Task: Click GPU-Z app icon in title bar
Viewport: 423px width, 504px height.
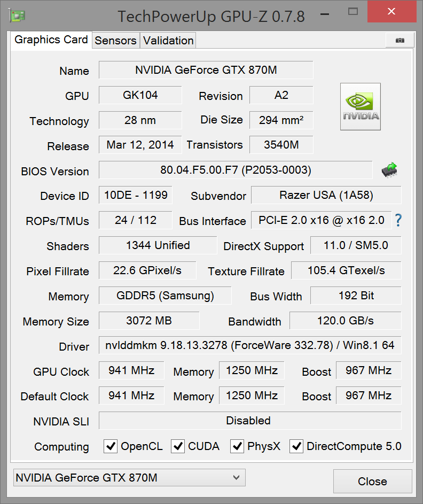Action: click(17, 15)
